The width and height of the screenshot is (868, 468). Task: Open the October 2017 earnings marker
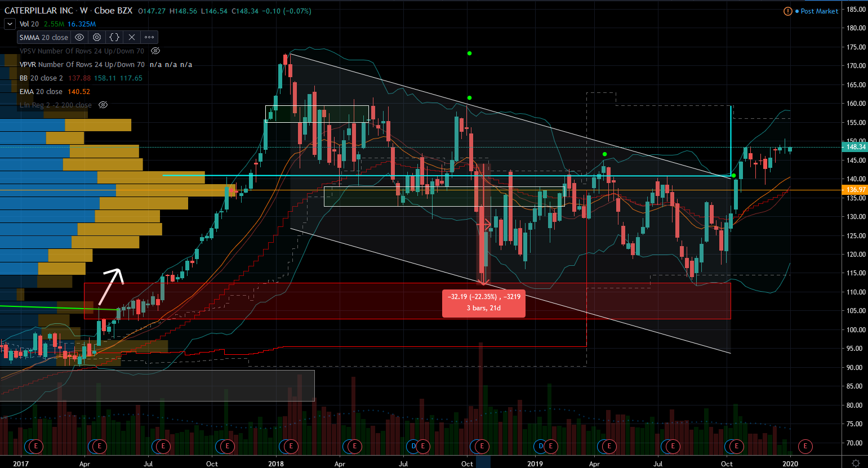click(228, 446)
